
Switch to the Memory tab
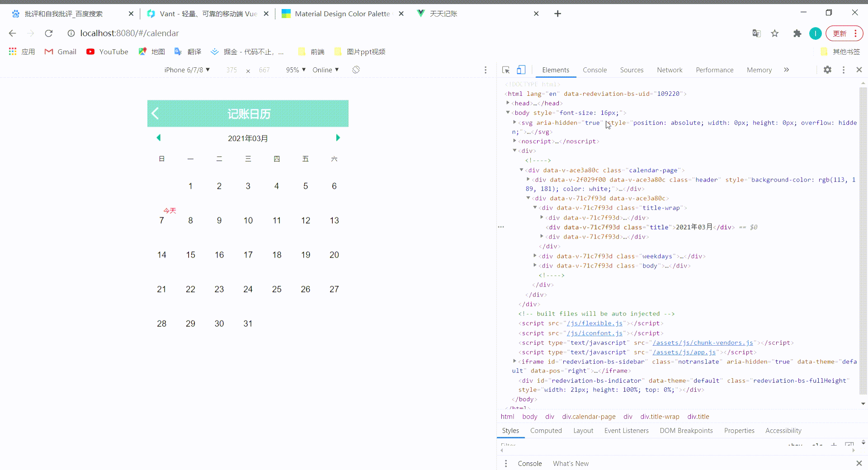(759, 70)
